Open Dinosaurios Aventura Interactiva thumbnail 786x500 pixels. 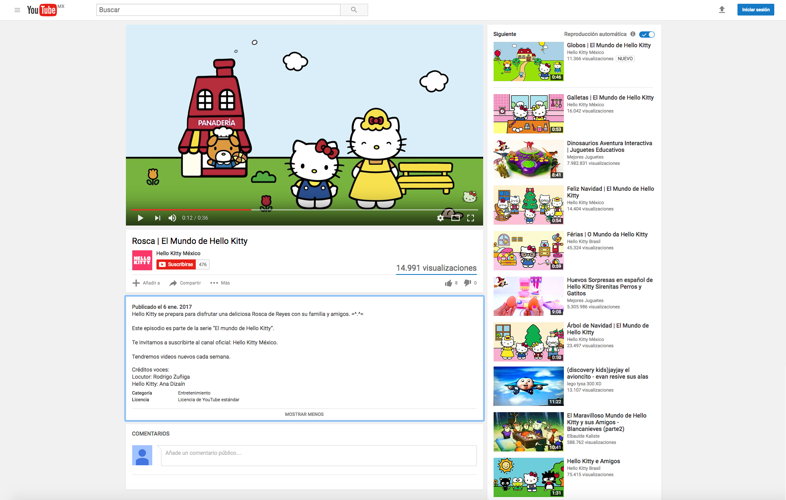point(528,159)
